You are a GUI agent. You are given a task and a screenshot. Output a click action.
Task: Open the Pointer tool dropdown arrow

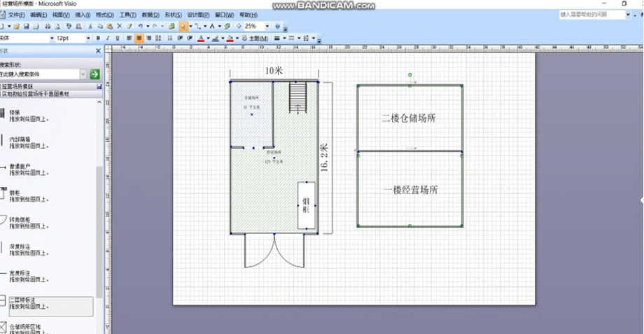(190, 27)
